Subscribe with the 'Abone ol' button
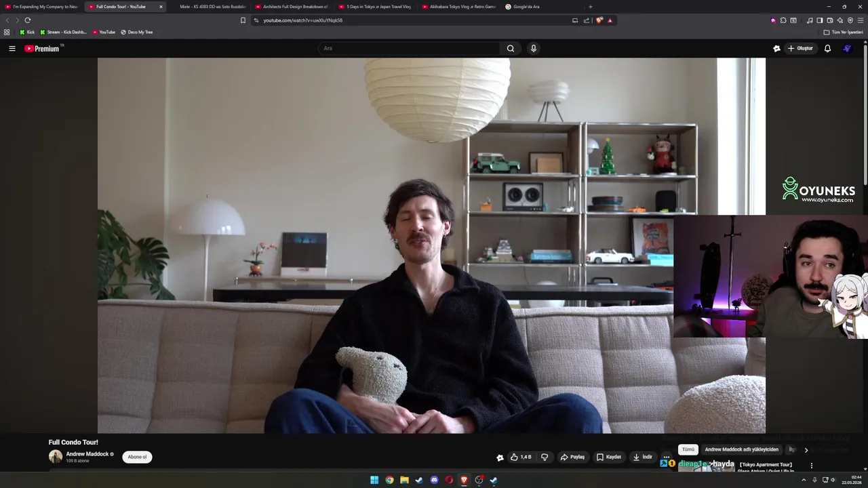Screen dimensions: 868x488 [137, 457]
